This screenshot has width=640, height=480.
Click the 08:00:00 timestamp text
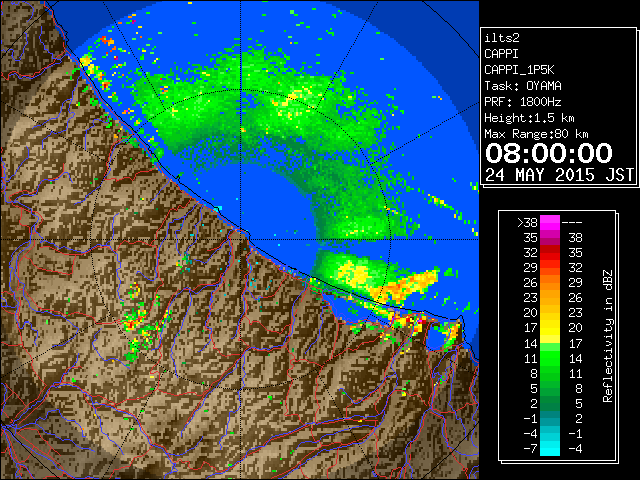(549, 153)
